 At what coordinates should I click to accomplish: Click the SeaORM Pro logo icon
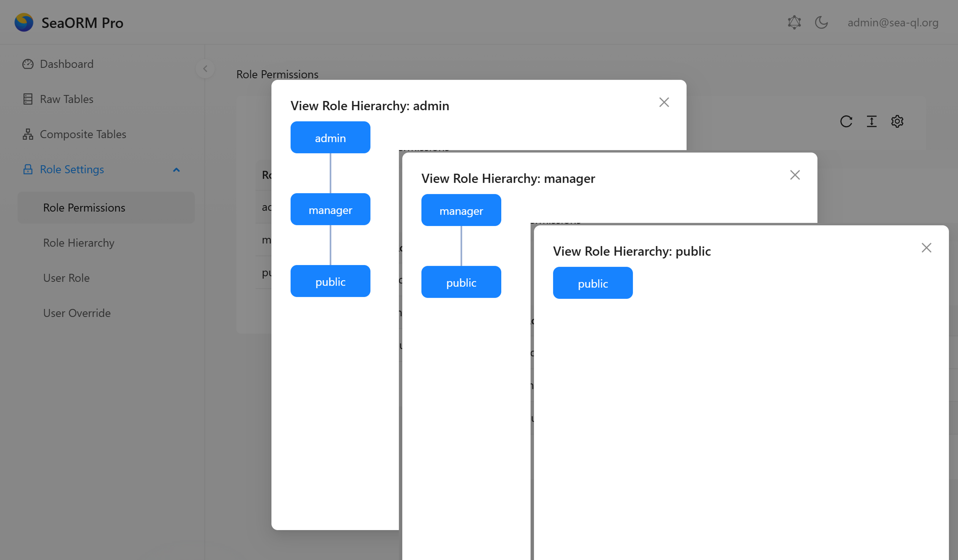24,22
